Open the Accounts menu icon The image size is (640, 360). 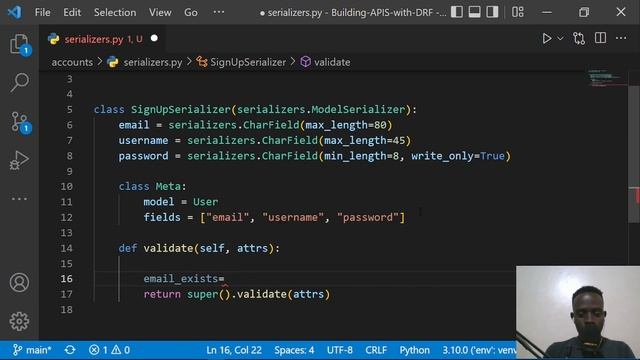click(x=19, y=282)
